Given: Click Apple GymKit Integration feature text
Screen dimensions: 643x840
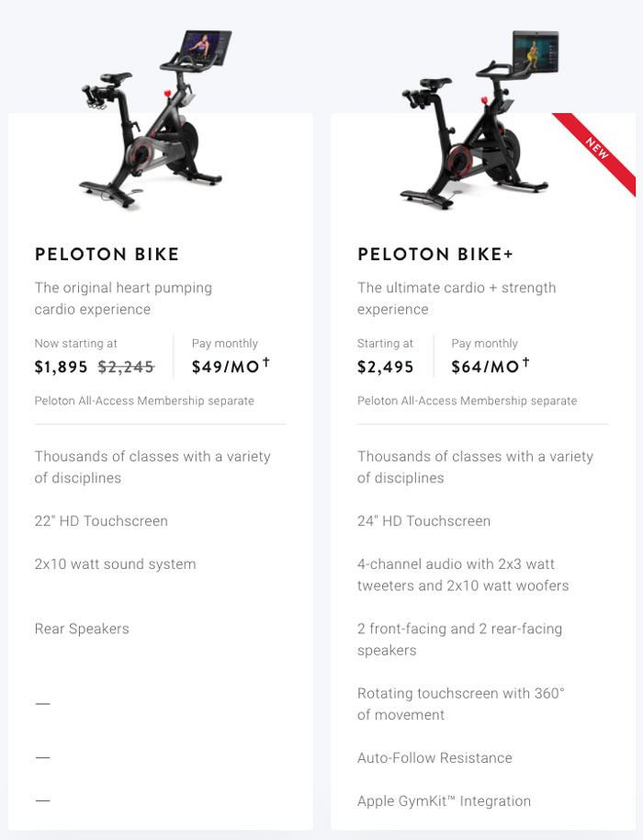Looking at the screenshot, I should point(445,800).
